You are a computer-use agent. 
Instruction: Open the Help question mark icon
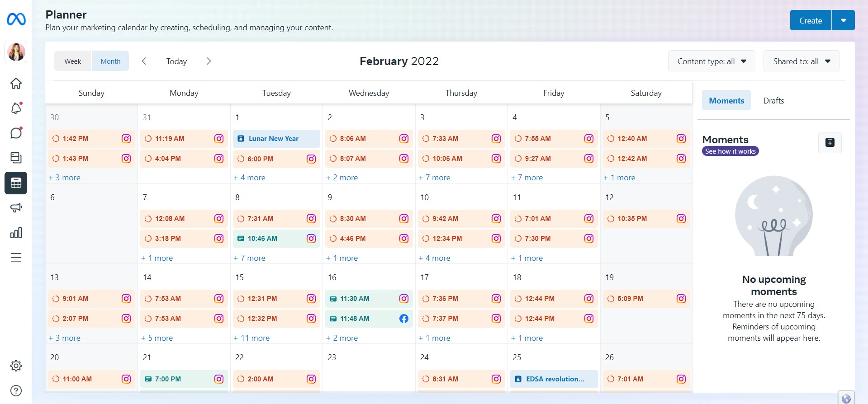click(16, 390)
